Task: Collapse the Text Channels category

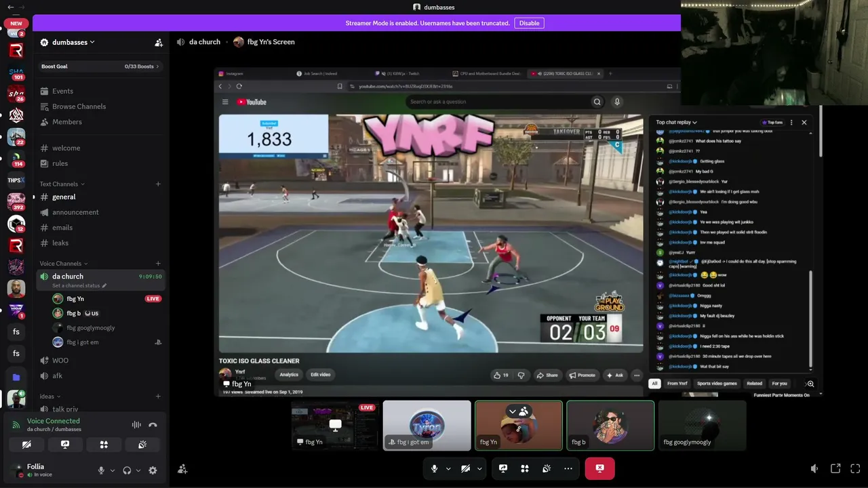Action: tap(62, 184)
